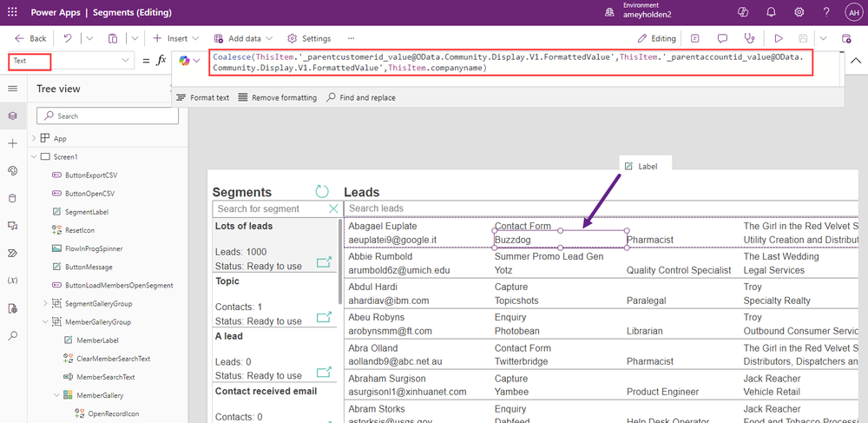
Task: Open the Undo dropdown arrow
Action: [89, 38]
